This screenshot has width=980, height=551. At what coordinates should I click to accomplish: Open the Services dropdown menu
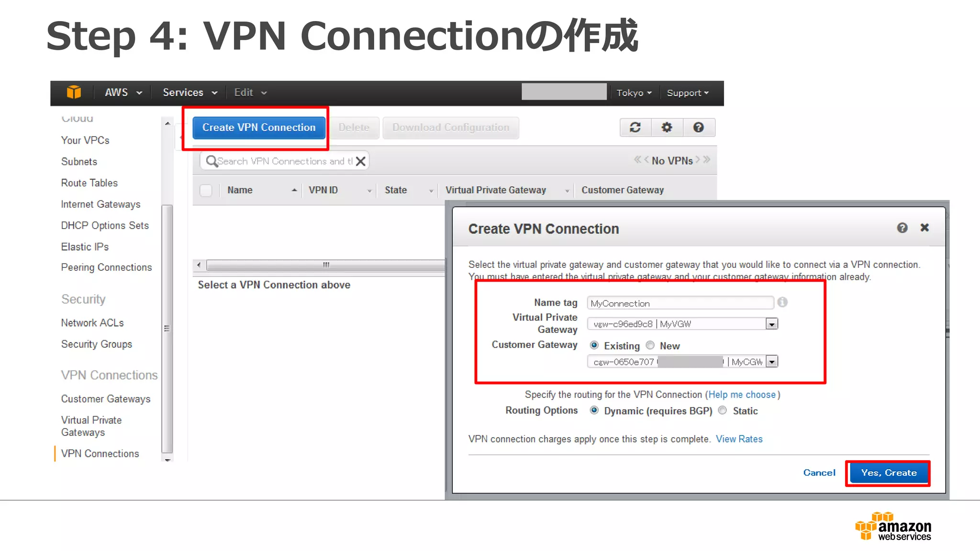pyautogui.click(x=190, y=92)
